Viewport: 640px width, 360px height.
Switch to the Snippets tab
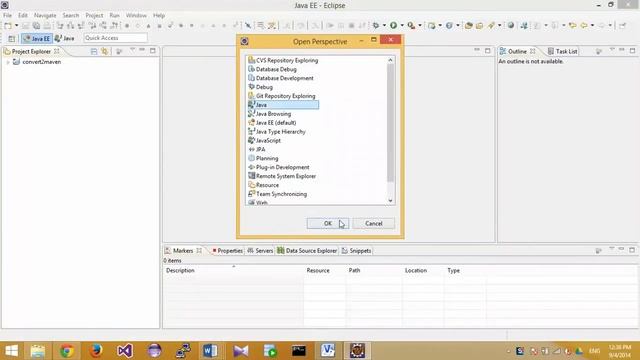coord(356,251)
